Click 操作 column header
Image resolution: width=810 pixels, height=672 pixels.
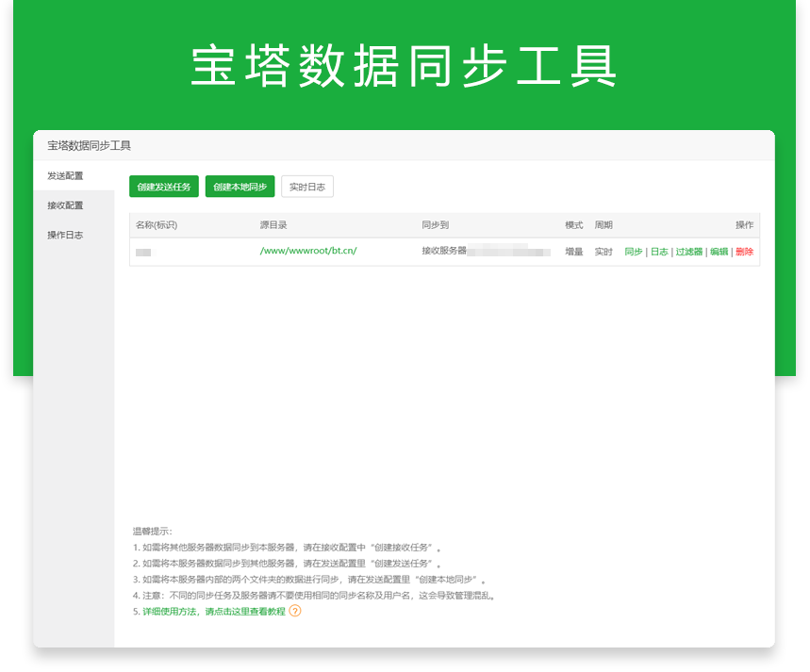(x=744, y=225)
